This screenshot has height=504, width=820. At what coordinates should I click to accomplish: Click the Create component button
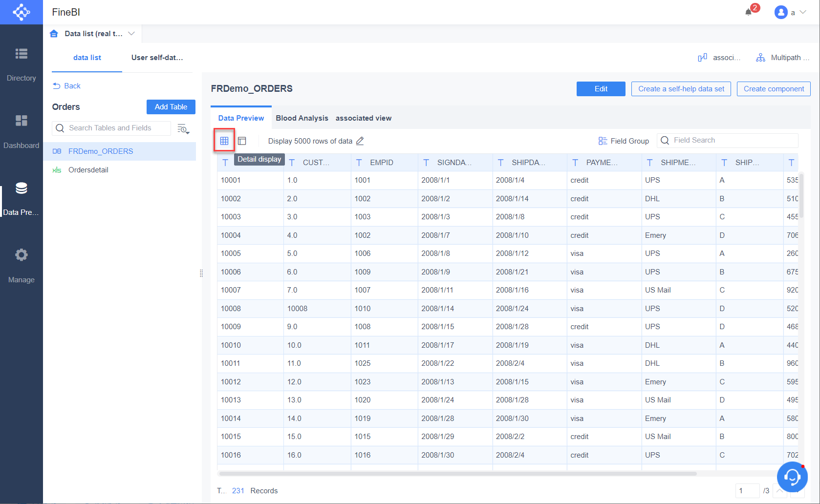[x=774, y=89]
